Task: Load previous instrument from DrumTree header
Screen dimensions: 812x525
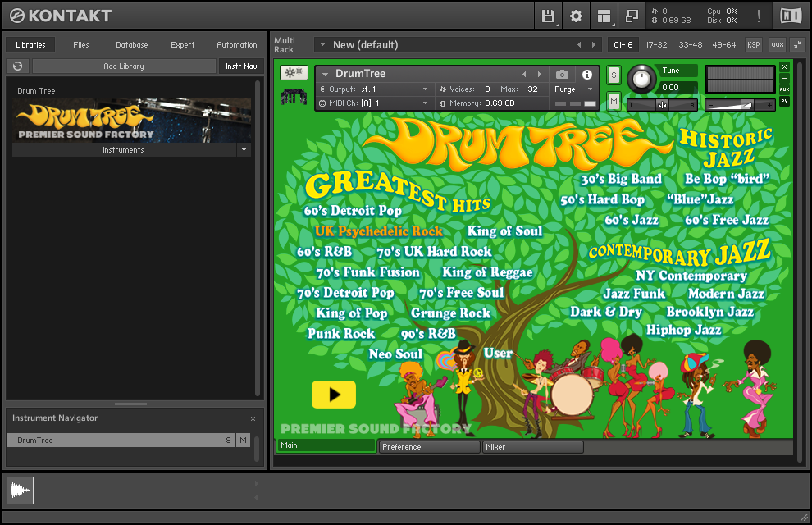Action: pyautogui.click(x=524, y=74)
